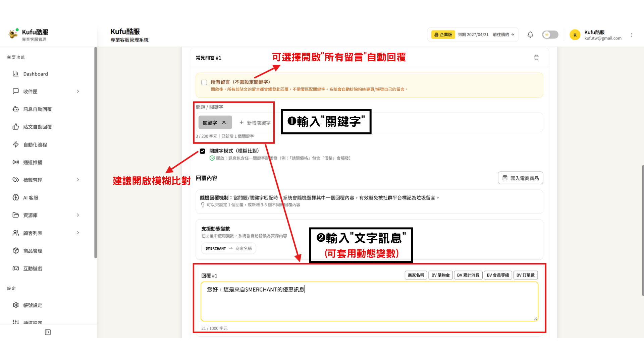Screen dimensions: 644x362
Task: Delete 常見問答 #1 with trash icon
Action: click(x=536, y=58)
